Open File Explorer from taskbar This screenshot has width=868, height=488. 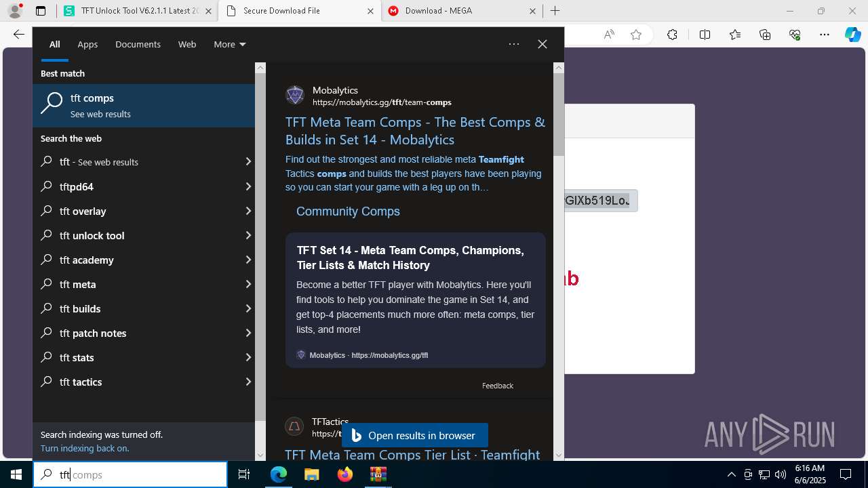(x=311, y=474)
